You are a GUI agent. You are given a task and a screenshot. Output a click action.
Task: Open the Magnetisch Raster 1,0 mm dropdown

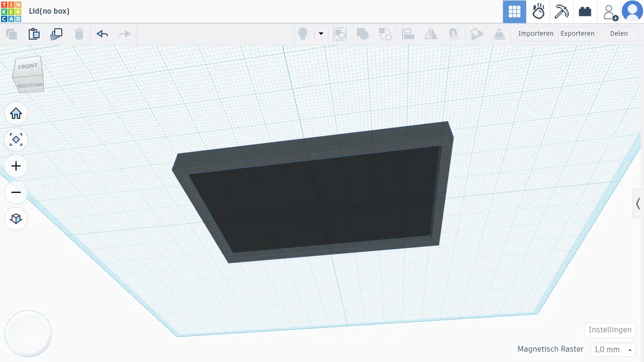(x=612, y=350)
